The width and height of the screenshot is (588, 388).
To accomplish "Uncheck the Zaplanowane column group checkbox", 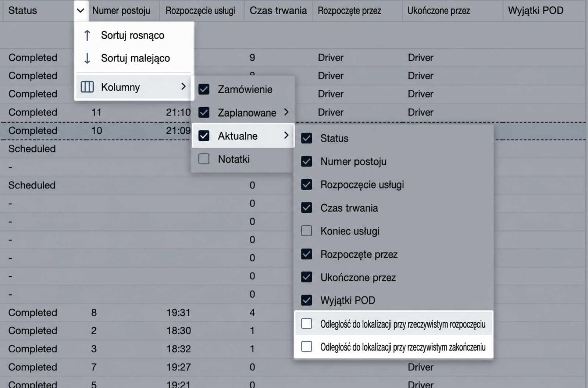I will 204,112.
